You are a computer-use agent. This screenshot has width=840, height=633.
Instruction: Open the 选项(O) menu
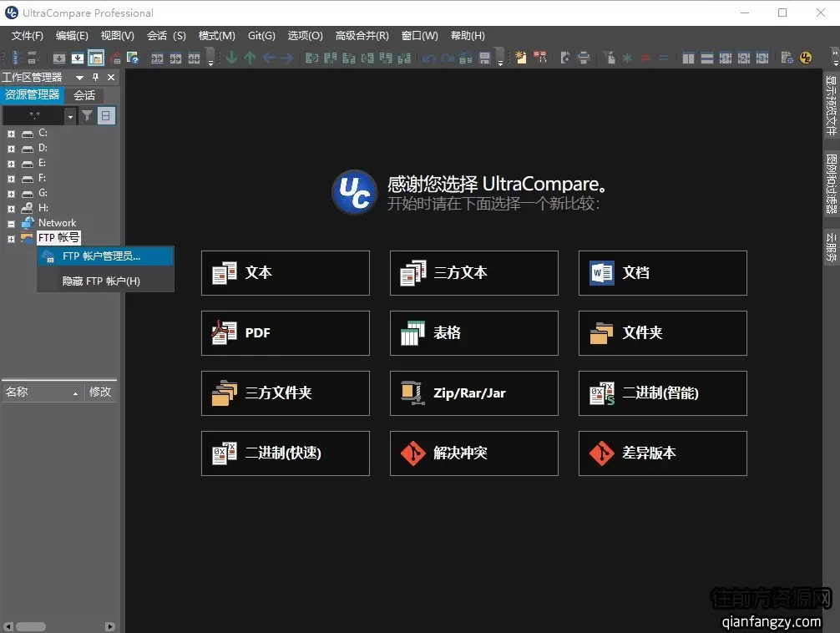tap(306, 35)
